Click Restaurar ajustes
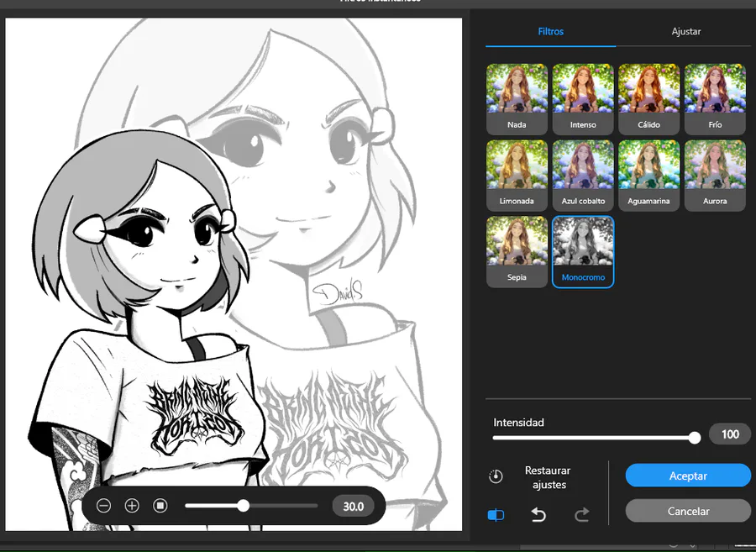This screenshot has height=552, width=756. pos(548,477)
